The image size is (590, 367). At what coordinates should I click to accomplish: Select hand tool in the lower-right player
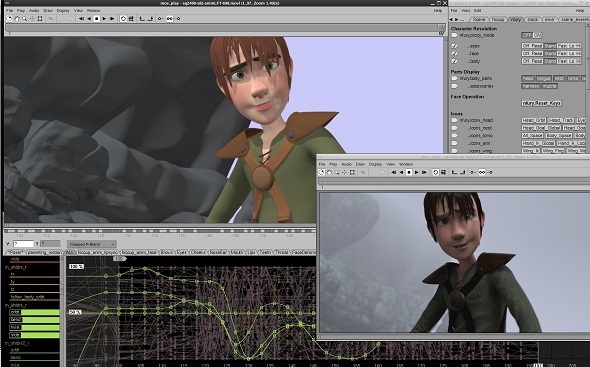[329, 172]
